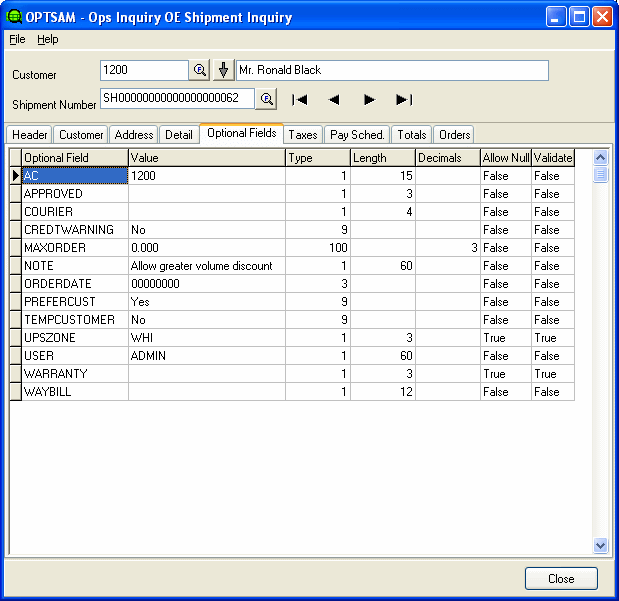Advance to the next shipment record
The image size is (619, 601).
369,99
